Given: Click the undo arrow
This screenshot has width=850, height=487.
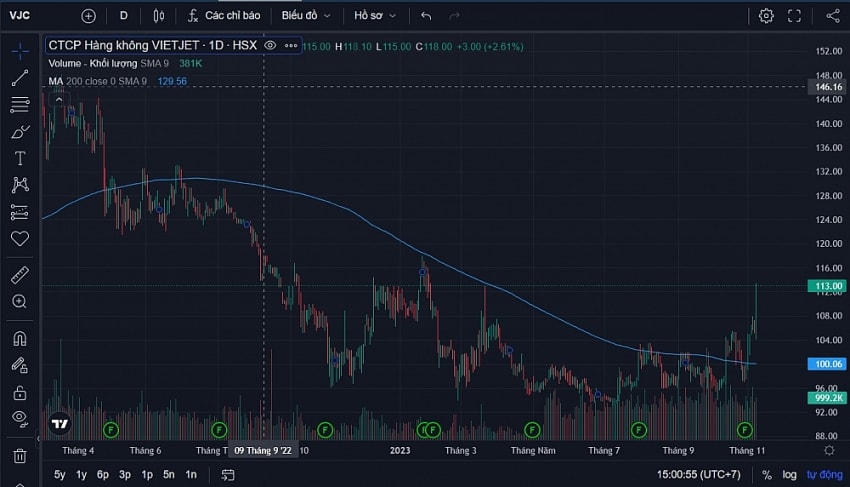Looking at the screenshot, I should coord(426,16).
